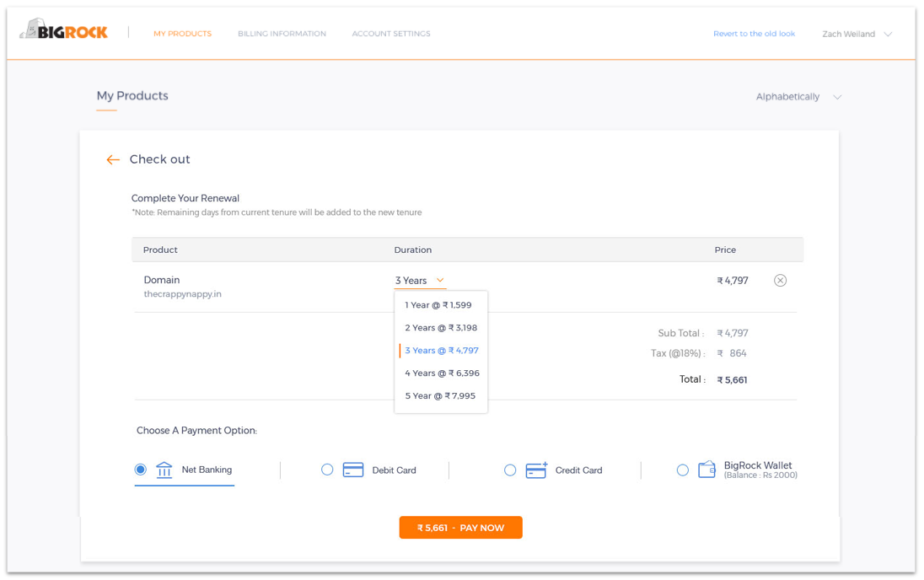Select the Debit Card radio button
Viewport: 924px width, 580px height.
pyautogui.click(x=327, y=470)
